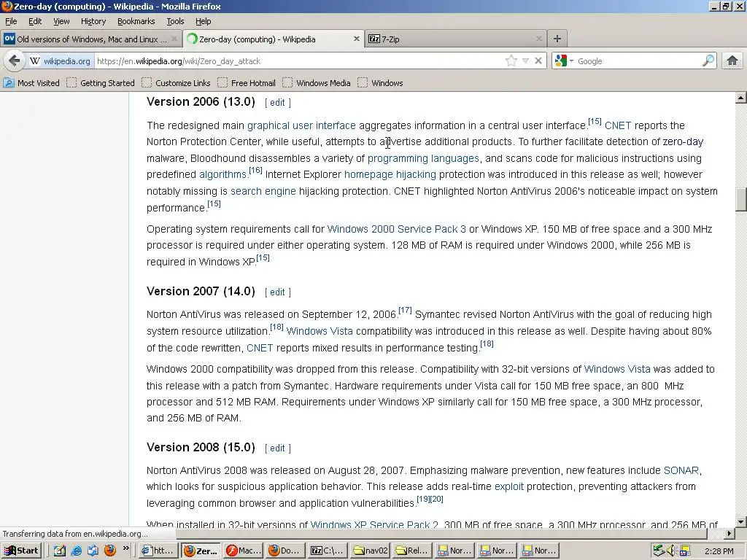Open the Google search engine selector dropdown
Viewport: 747px width, 560px height.
(565, 61)
